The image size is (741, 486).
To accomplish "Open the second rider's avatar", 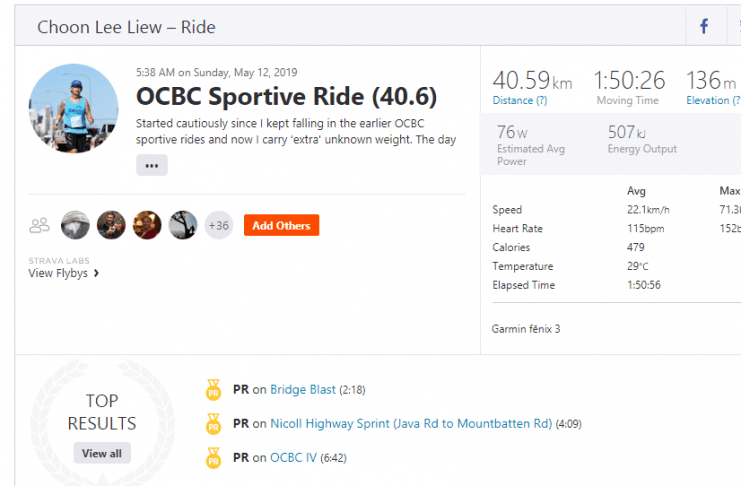I will pyautogui.click(x=111, y=225).
